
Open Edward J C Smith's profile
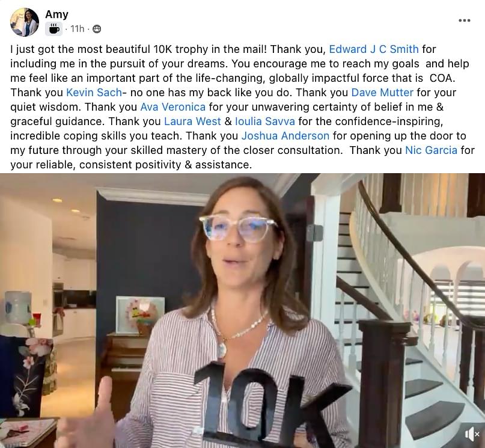pos(374,49)
